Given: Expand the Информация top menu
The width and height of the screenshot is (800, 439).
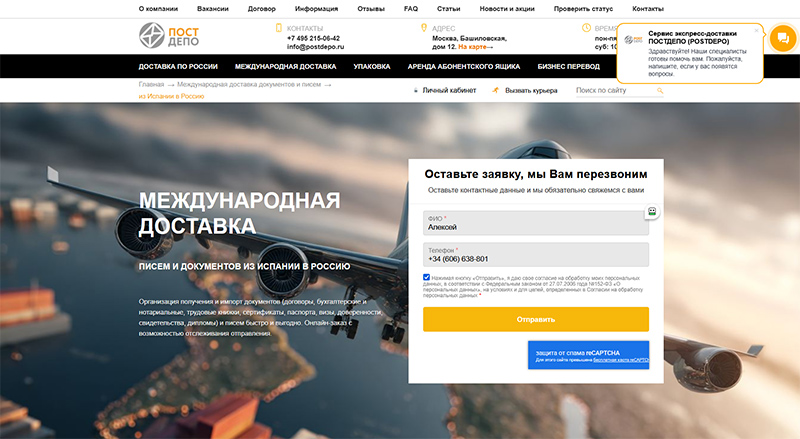Looking at the screenshot, I should pos(316,8).
